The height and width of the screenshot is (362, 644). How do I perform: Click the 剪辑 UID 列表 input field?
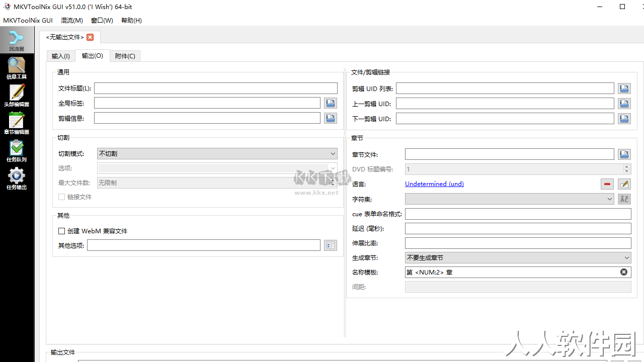pos(505,88)
